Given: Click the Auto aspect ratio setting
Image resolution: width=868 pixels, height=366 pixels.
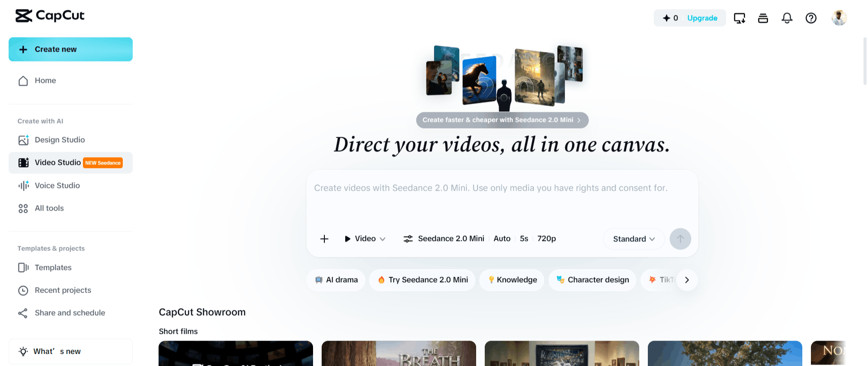Looking at the screenshot, I should [x=502, y=239].
